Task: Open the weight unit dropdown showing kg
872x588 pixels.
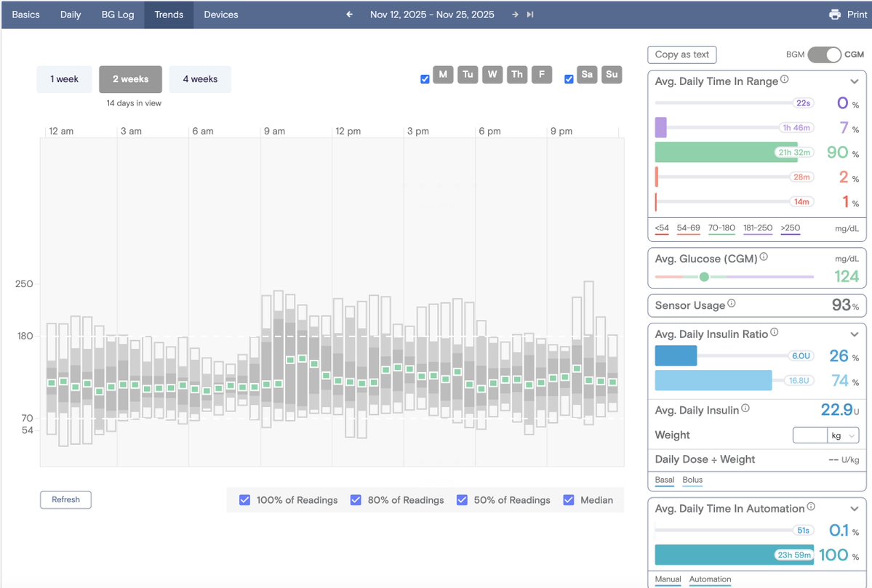Action: pyautogui.click(x=844, y=435)
